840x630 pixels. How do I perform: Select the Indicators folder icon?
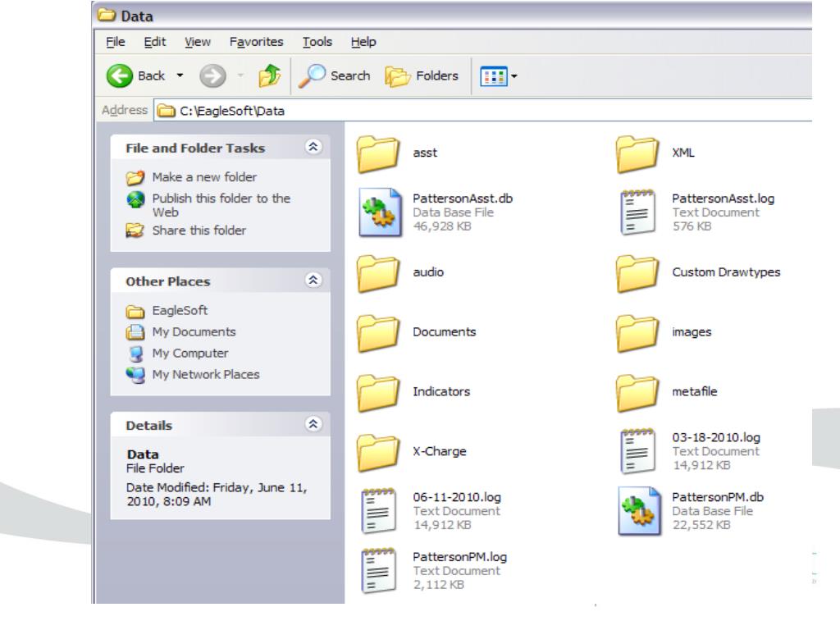pyautogui.click(x=378, y=393)
